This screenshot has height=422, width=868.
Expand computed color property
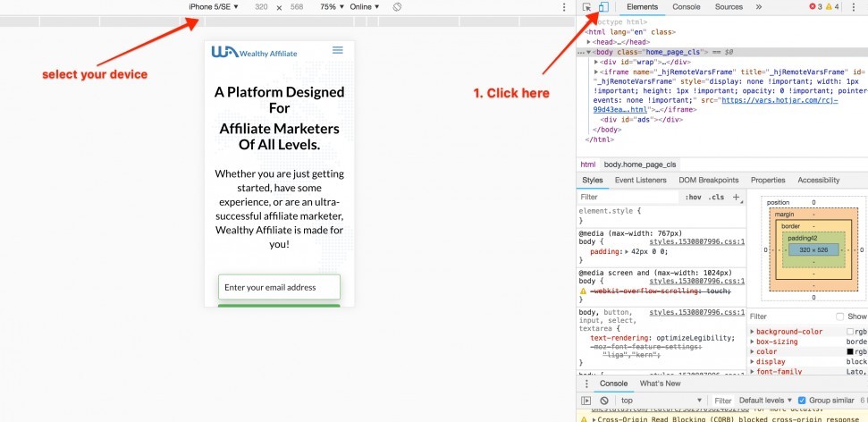pyautogui.click(x=753, y=351)
